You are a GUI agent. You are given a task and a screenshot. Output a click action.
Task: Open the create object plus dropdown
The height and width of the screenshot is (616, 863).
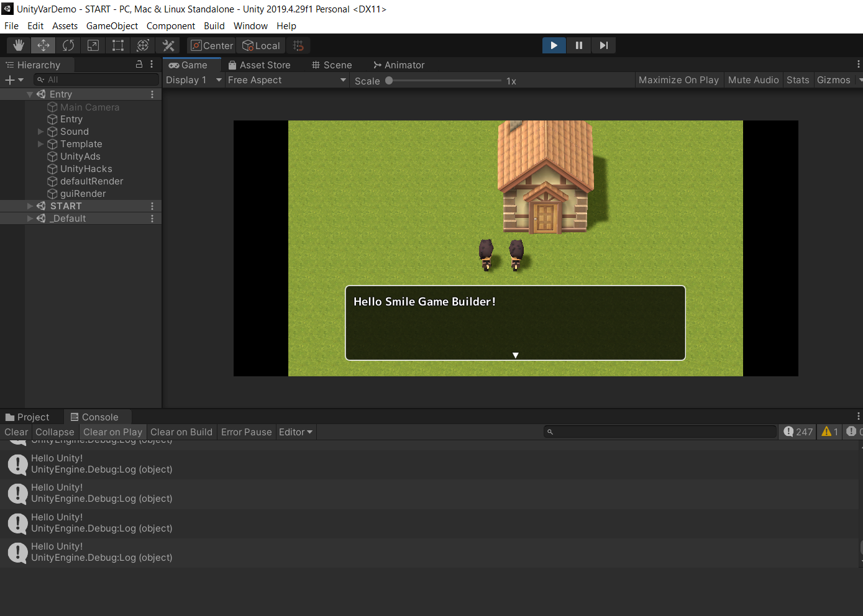click(x=14, y=79)
